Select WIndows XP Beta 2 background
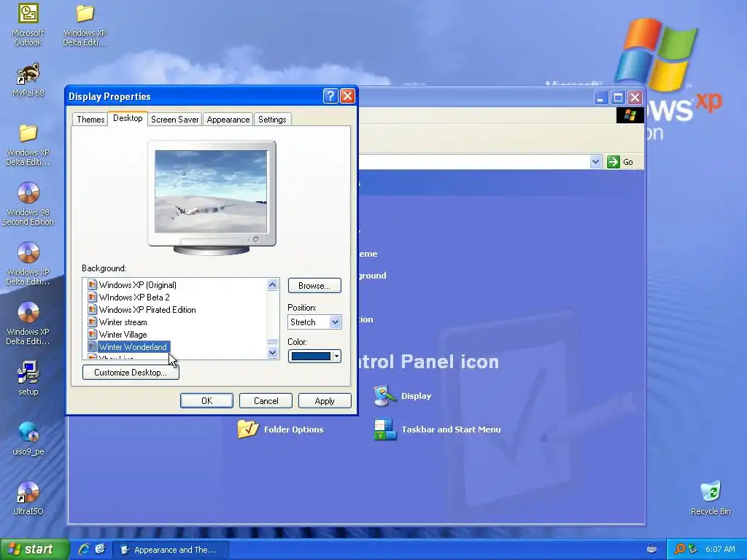 click(x=134, y=297)
